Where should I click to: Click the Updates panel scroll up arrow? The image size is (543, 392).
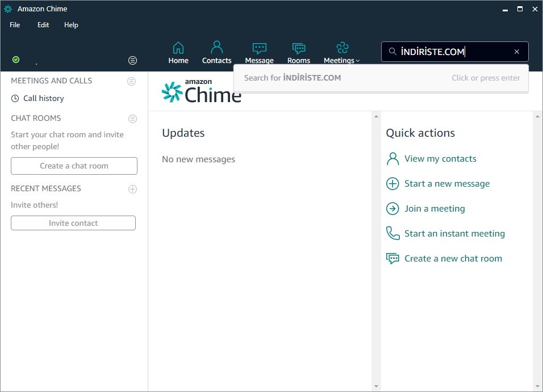point(376,117)
